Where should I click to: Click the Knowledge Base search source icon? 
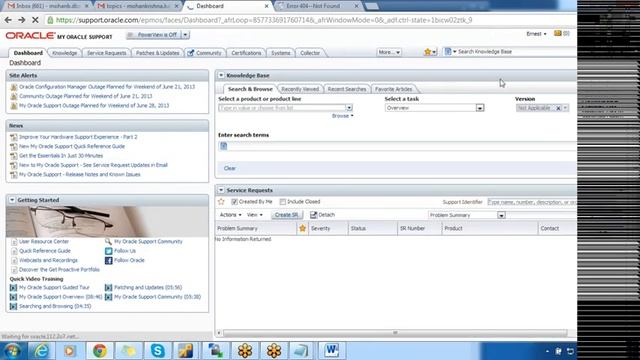pos(448,51)
